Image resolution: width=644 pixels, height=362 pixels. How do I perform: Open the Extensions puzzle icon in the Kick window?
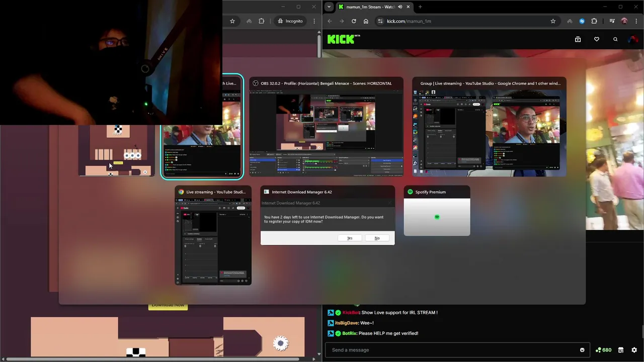[594, 21]
